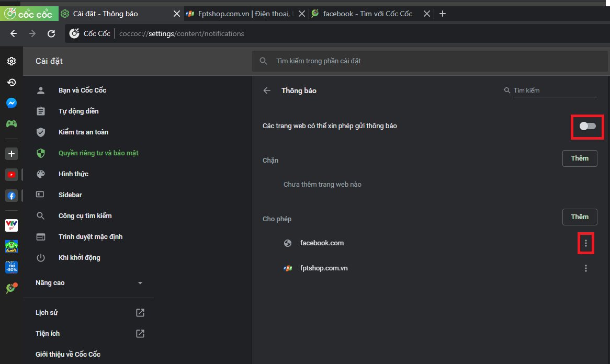
Task: Click the back arrow beside Thông báo
Action: click(267, 90)
